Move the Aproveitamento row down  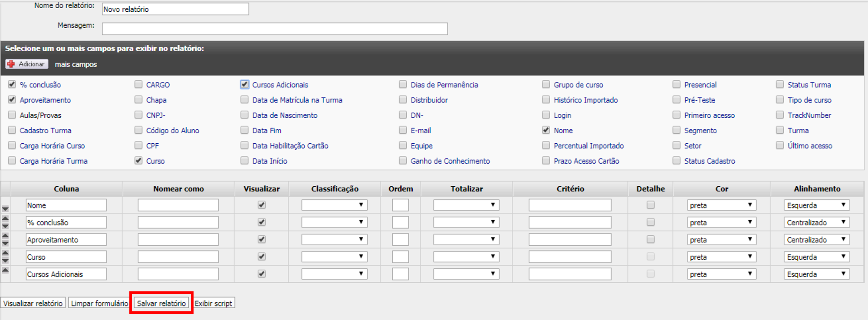(x=5, y=243)
